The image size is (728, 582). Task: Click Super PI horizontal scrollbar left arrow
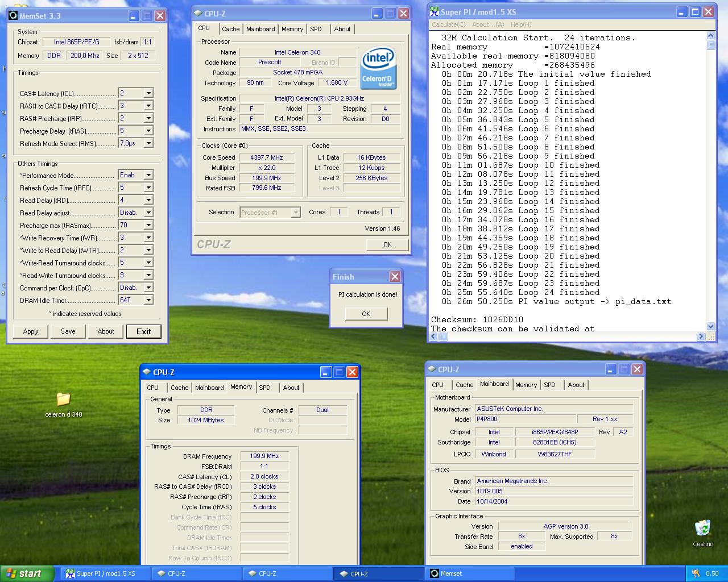pyautogui.click(x=434, y=336)
